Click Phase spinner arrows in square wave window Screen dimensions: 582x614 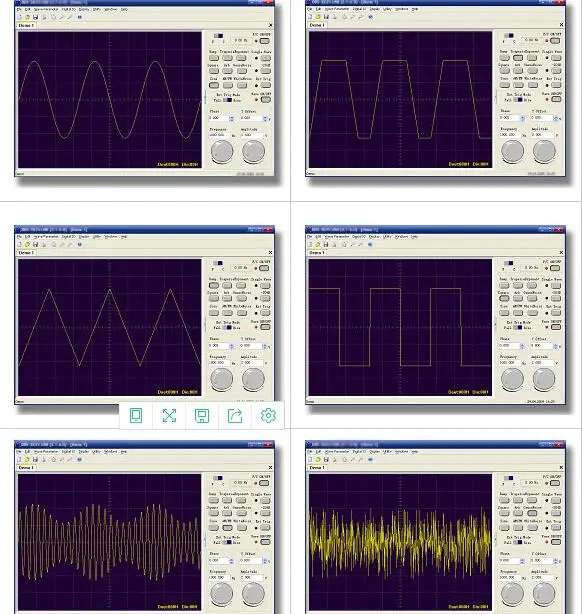(522, 346)
